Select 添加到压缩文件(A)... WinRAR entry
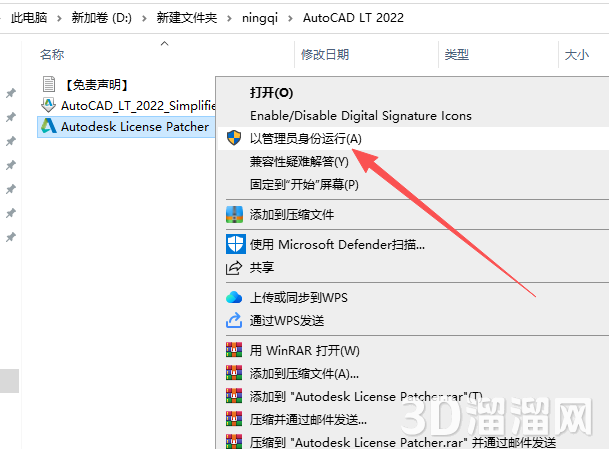Screen dimensions: 609x449 pyautogui.click(x=304, y=373)
